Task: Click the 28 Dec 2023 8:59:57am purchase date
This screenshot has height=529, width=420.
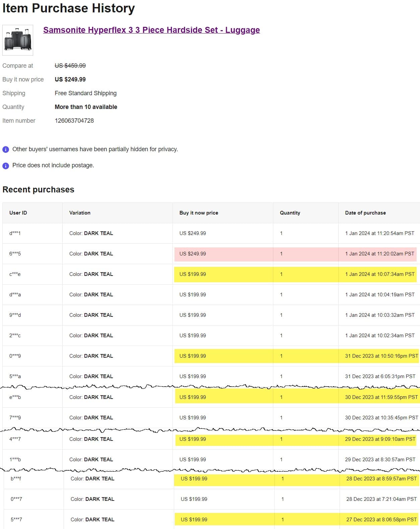Action: coord(381,479)
